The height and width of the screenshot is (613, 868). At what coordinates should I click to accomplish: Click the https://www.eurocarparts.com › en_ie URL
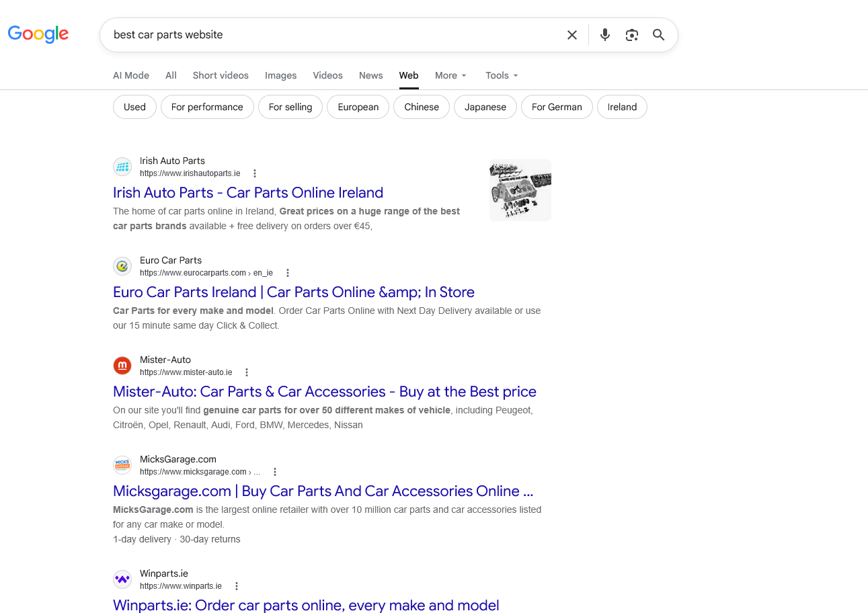[x=206, y=273]
